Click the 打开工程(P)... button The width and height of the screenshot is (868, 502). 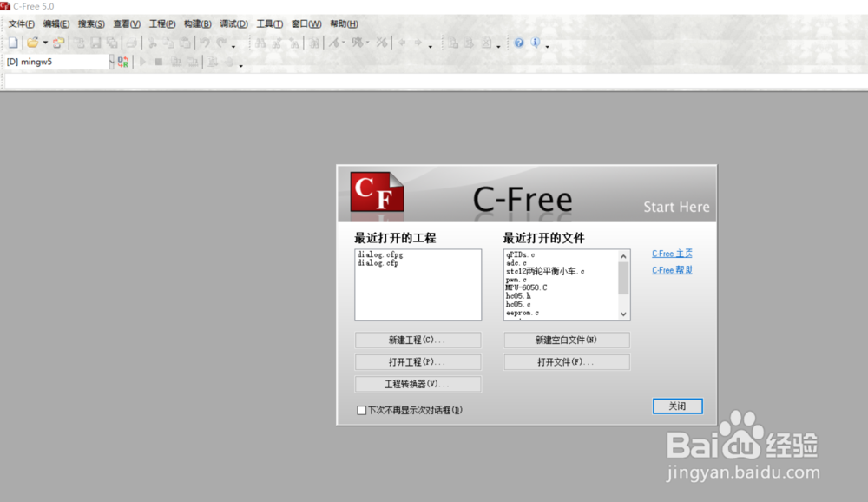click(418, 362)
